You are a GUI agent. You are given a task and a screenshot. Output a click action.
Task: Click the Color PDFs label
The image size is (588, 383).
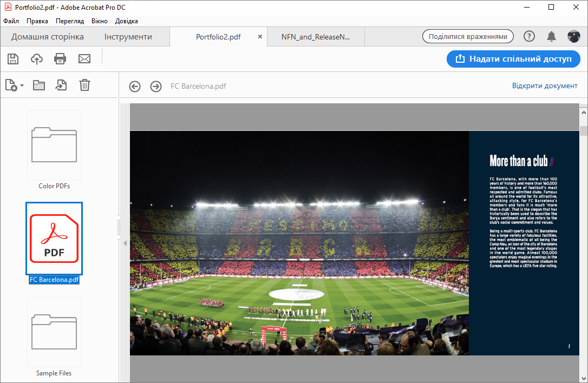tap(54, 186)
